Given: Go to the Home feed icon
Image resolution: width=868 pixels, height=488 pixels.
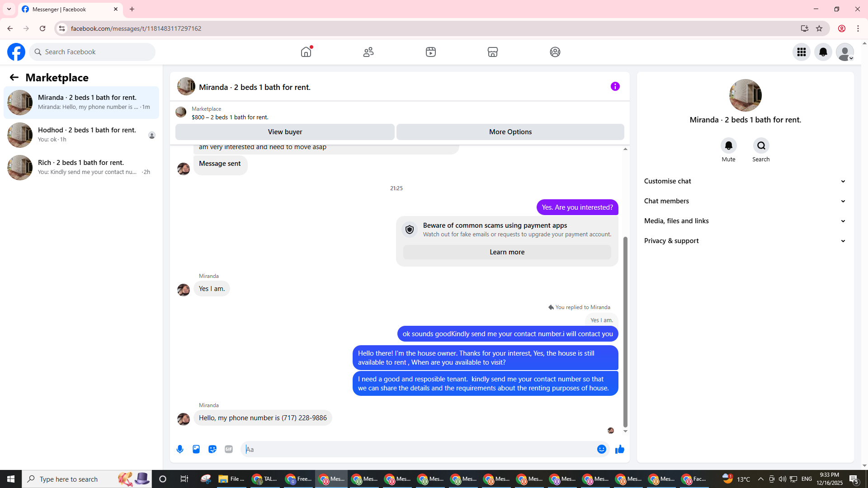Looking at the screenshot, I should click(x=306, y=52).
